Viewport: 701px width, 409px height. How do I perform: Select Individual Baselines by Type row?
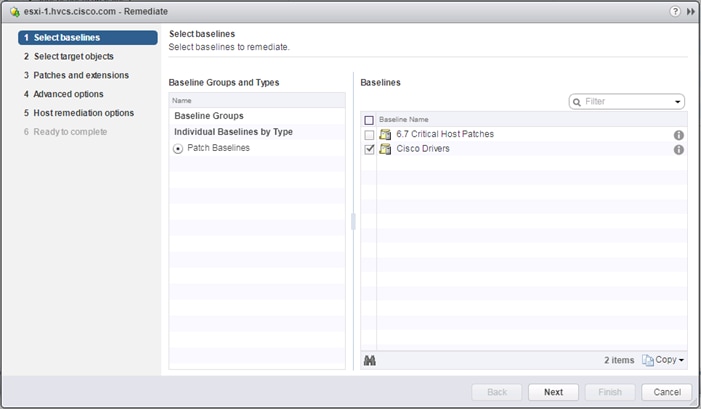[257, 132]
